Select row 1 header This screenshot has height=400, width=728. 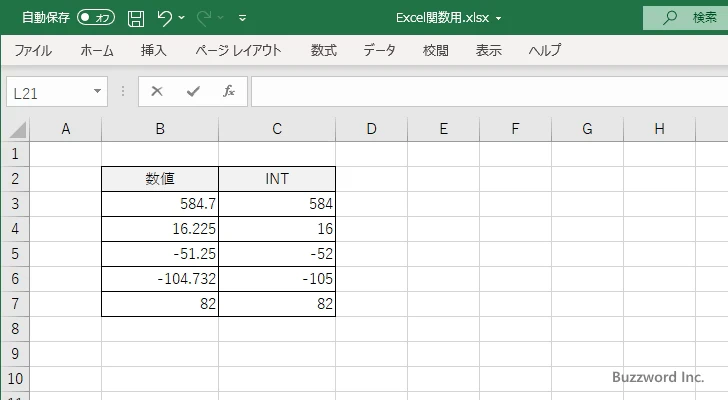pyautogui.click(x=15, y=154)
